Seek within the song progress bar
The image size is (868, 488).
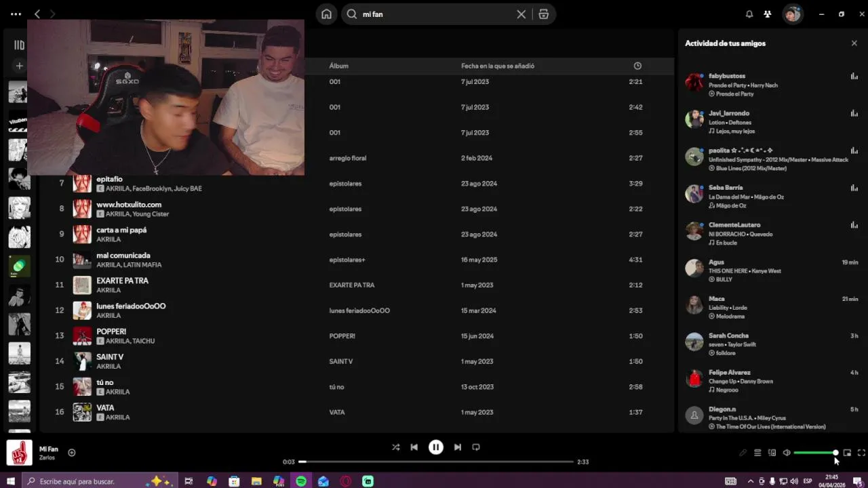[x=436, y=462]
